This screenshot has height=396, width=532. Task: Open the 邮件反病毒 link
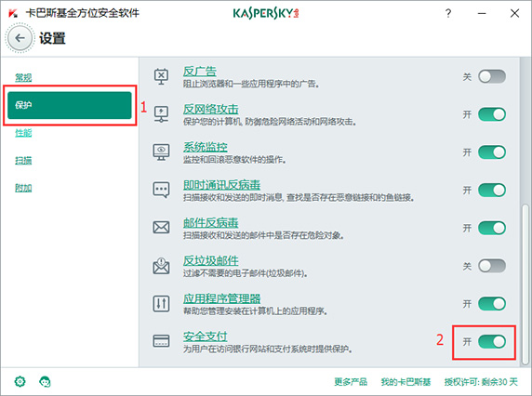211,223
